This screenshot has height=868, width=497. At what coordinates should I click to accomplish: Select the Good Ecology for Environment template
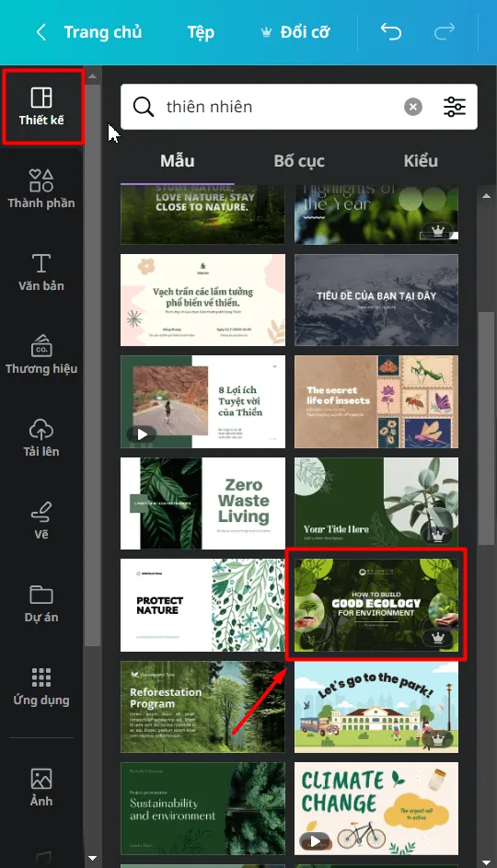pos(376,605)
